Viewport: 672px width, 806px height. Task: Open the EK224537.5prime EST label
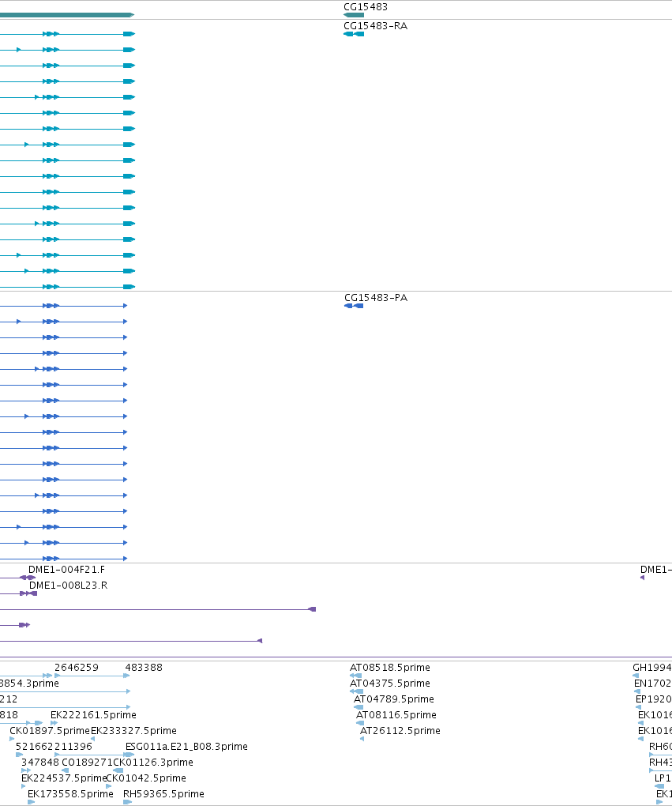tap(64, 778)
